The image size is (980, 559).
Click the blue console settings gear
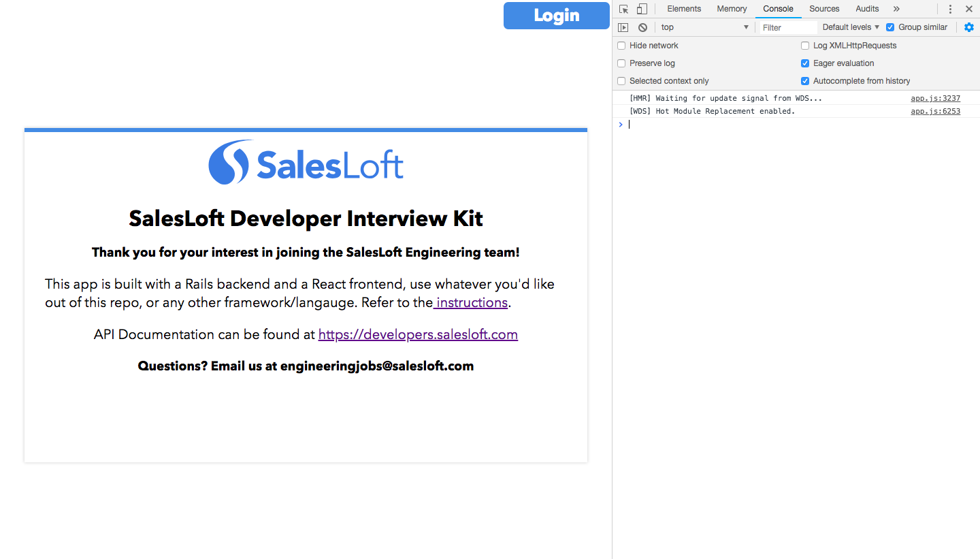(969, 27)
